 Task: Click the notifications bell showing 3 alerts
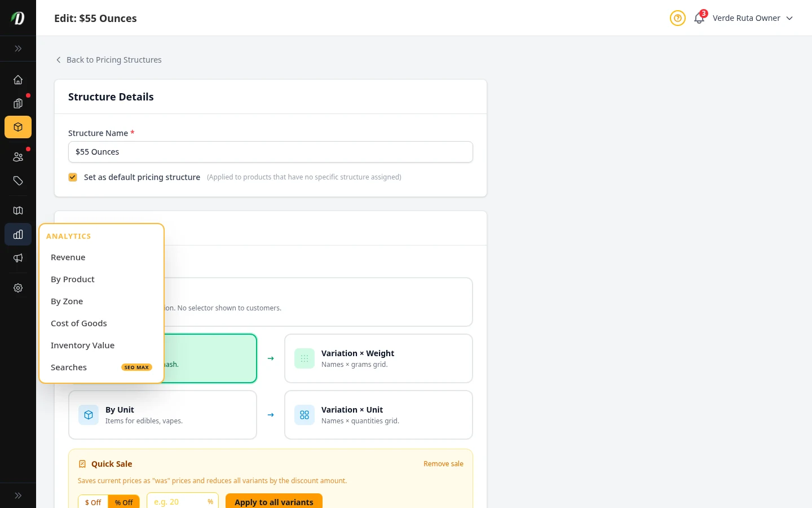(699, 18)
